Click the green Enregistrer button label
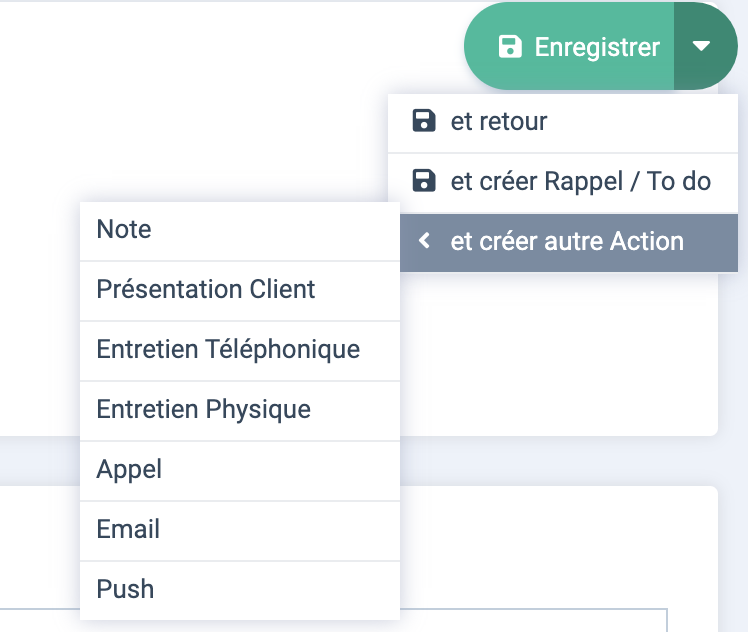Screen dimensions: 748x632 click(597, 47)
